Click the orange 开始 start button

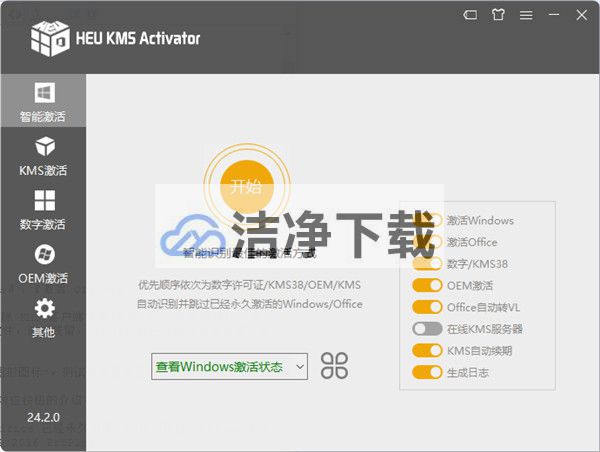pos(247,187)
